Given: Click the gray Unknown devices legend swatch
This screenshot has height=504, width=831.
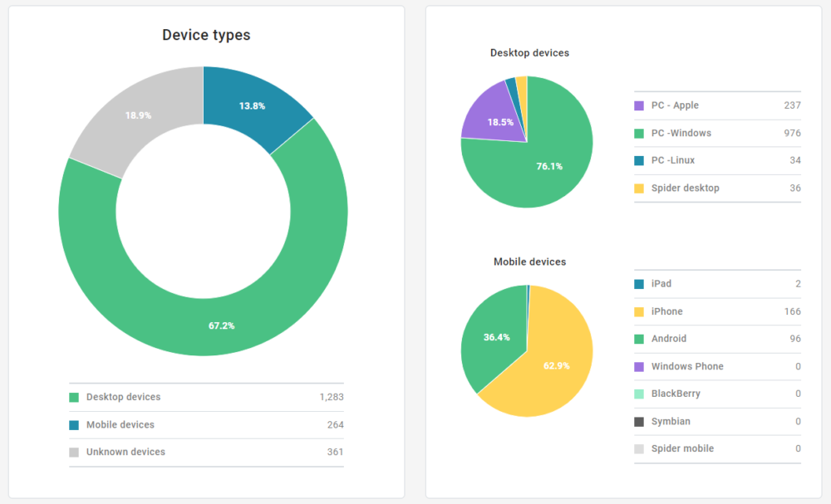Looking at the screenshot, I should click(x=74, y=452).
